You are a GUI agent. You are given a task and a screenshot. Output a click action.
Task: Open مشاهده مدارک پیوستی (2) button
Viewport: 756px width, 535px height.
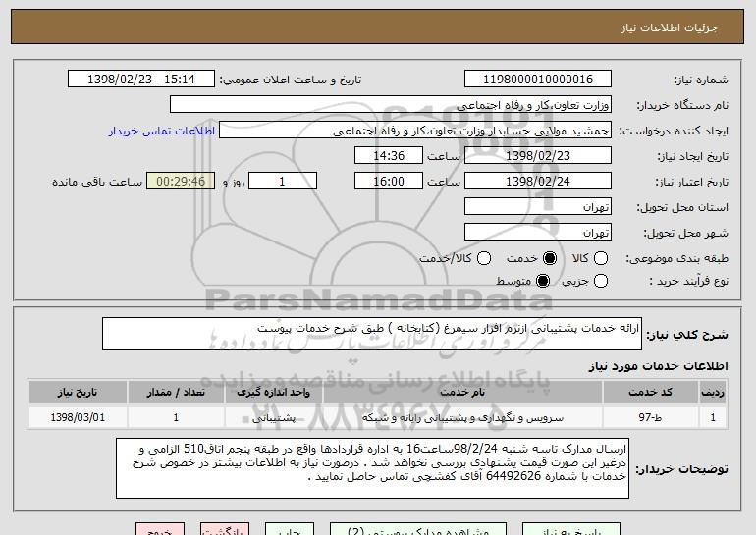pos(418,529)
